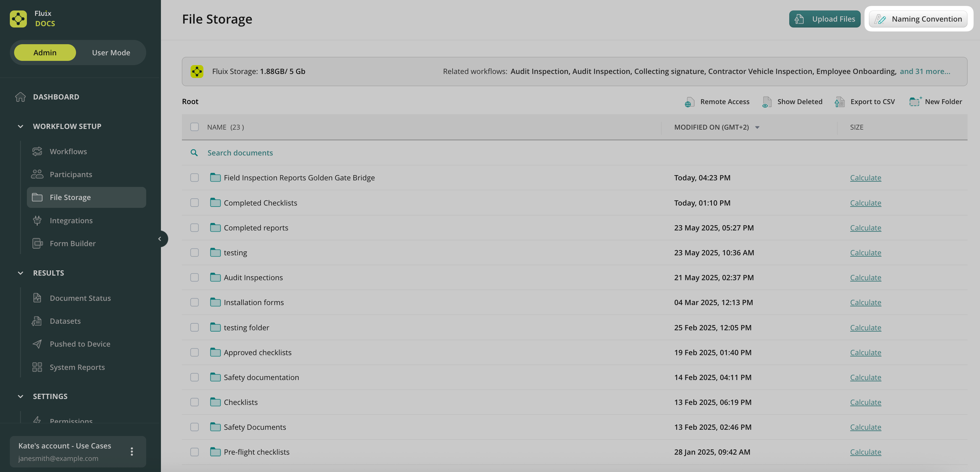980x472 pixels.
Task: Click the Export to CSV icon
Action: tap(840, 102)
